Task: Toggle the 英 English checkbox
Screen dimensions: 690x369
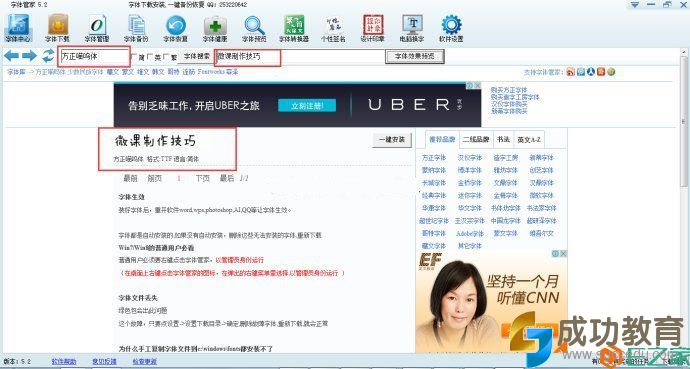Action: pos(150,57)
